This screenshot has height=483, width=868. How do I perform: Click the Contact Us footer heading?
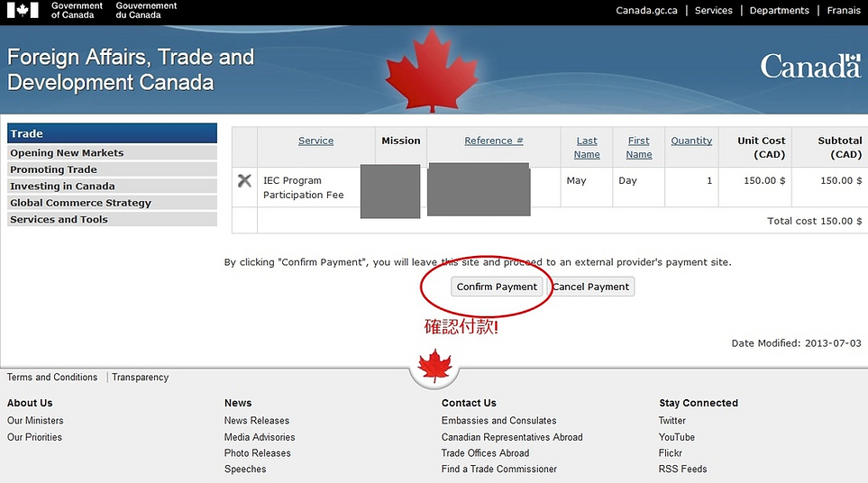pyautogui.click(x=469, y=403)
